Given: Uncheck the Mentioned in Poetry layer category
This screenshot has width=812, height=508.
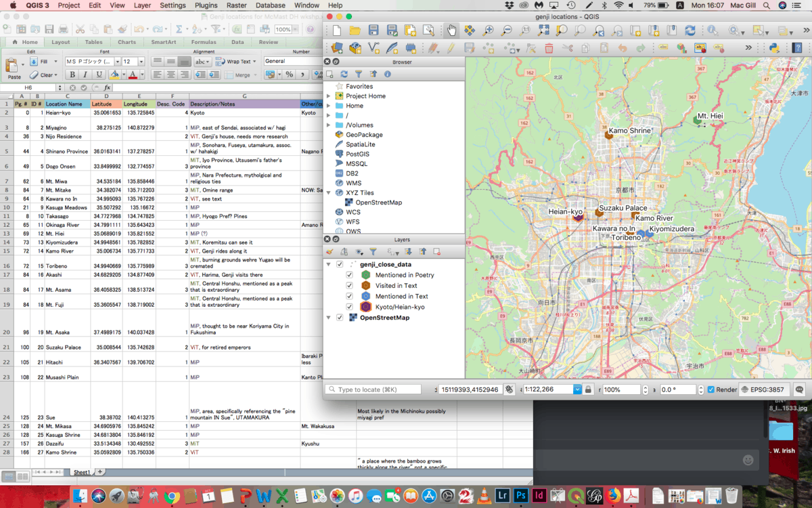Looking at the screenshot, I should [349, 275].
